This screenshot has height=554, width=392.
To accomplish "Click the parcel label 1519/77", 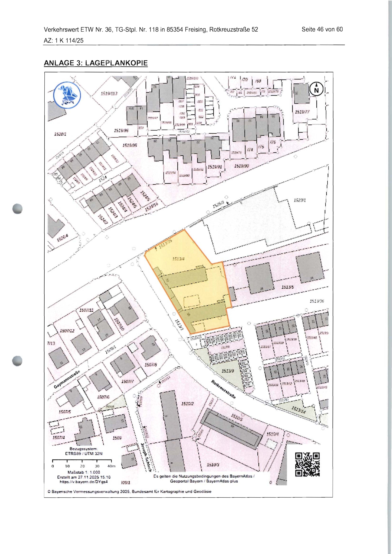I will (302, 112).
